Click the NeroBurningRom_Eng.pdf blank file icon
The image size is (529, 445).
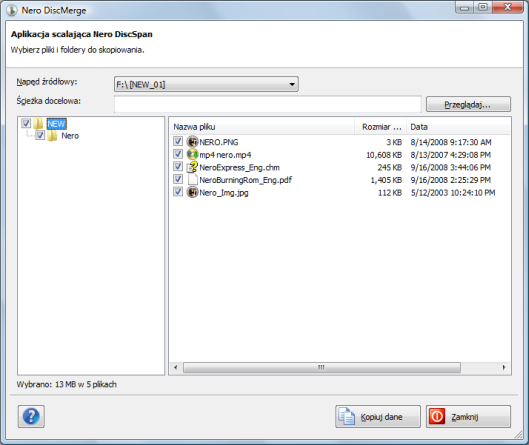pyautogui.click(x=192, y=179)
